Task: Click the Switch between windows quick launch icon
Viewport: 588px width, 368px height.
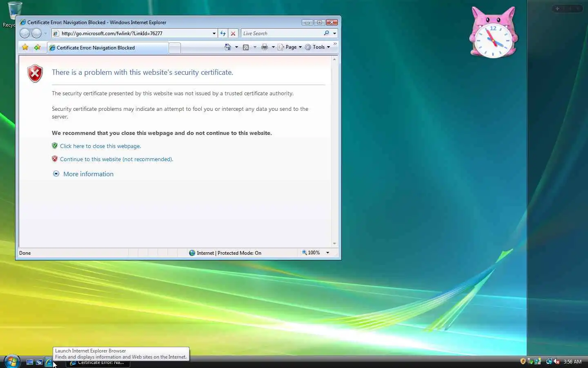Action: pos(39,362)
